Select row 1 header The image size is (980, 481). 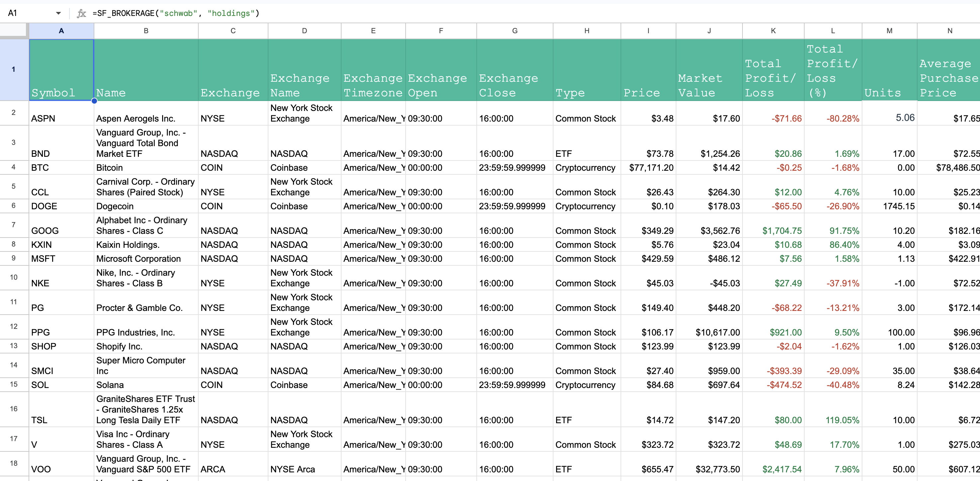[x=14, y=70]
